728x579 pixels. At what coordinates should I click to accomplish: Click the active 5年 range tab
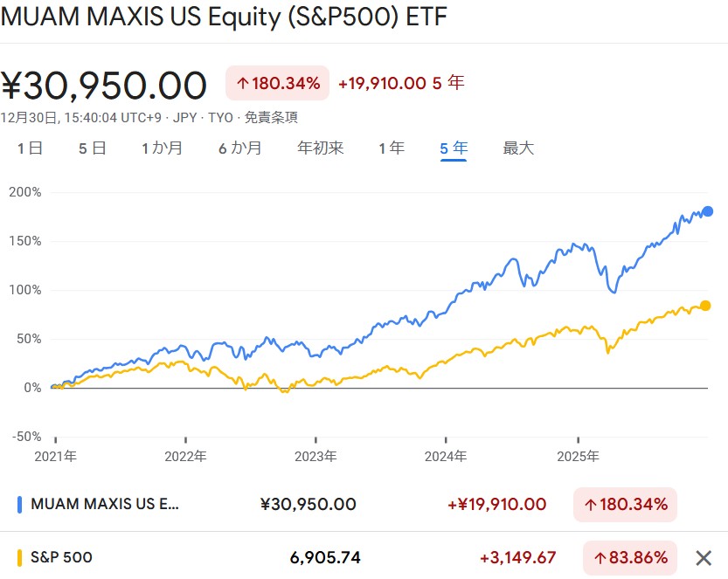453,148
